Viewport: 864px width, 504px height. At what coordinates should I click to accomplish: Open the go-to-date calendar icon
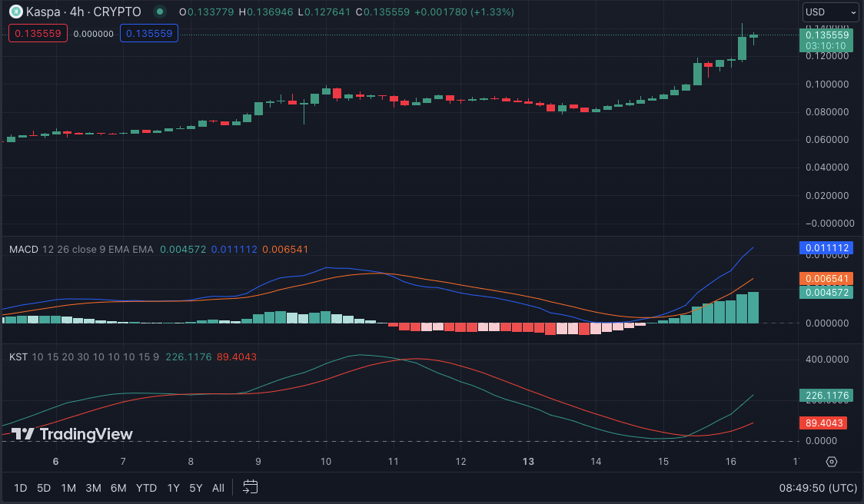pos(250,487)
